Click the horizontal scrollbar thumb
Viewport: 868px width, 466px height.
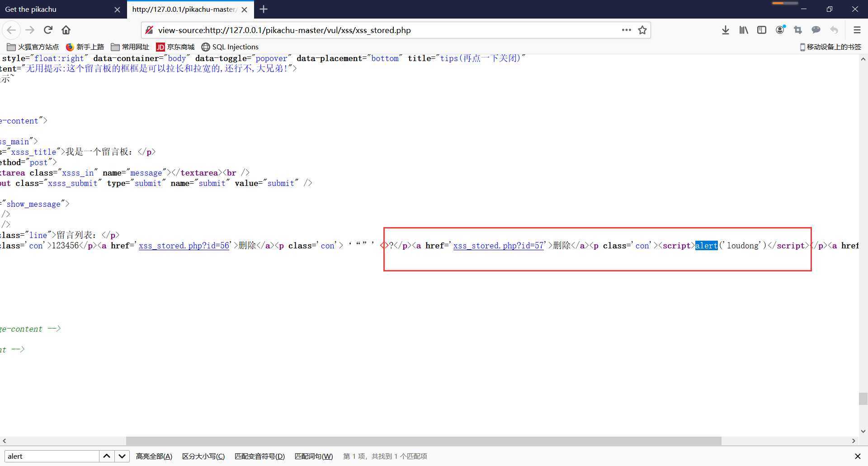click(424, 441)
